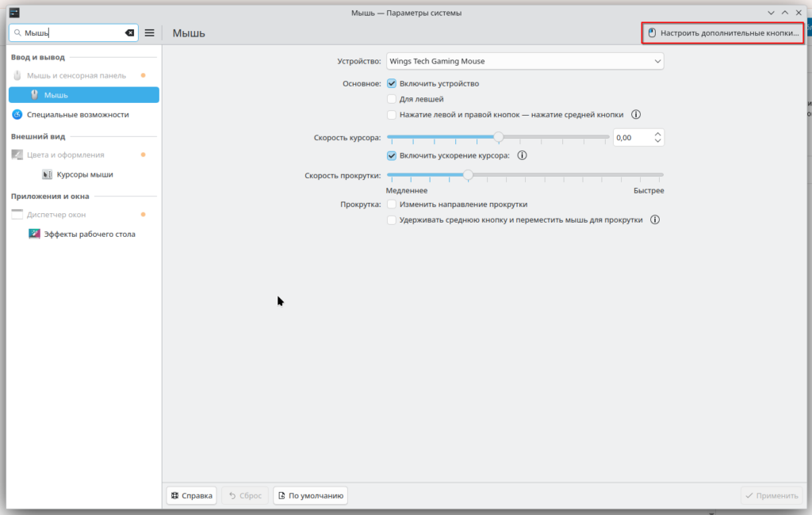Disable the Включить устройство checkbox

pos(392,84)
